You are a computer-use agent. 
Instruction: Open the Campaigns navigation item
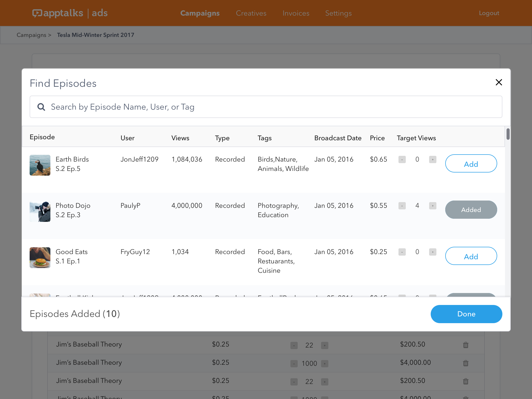click(200, 13)
